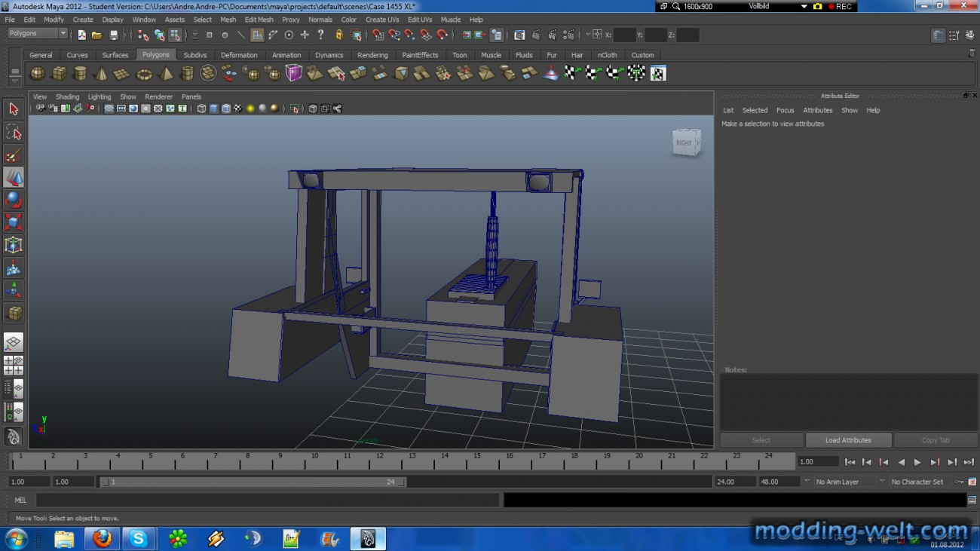
Task: Play the animation forwards
Action: click(x=917, y=462)
